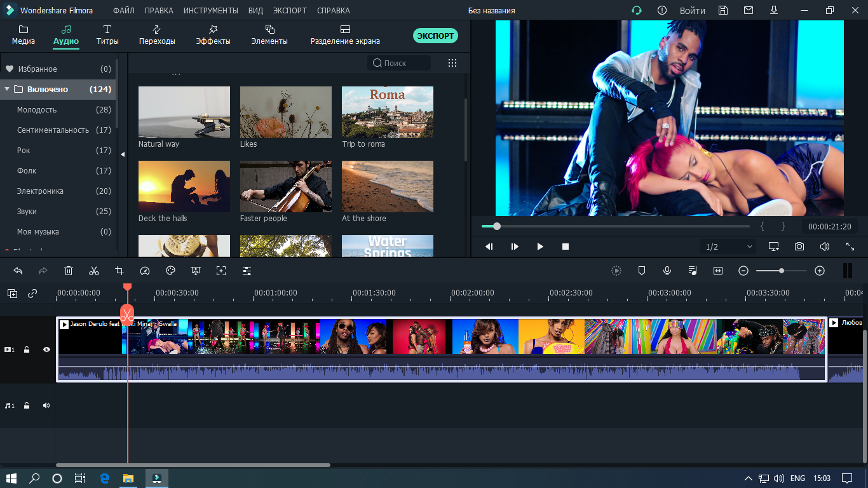Toggle audio track 1 lock
The height and width of the screenshot is (488, 868).
pos(27,405)
